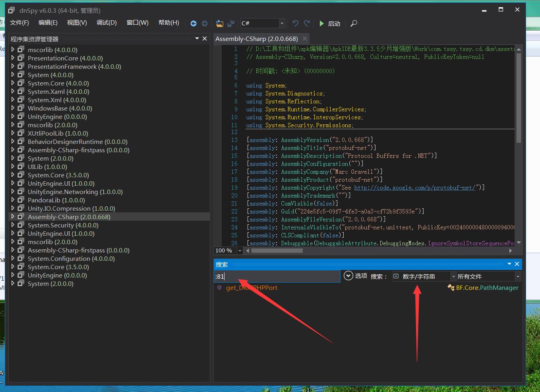Click the undo arrow in the toolbar
This screenshot has height=392, width=540.
295,23
